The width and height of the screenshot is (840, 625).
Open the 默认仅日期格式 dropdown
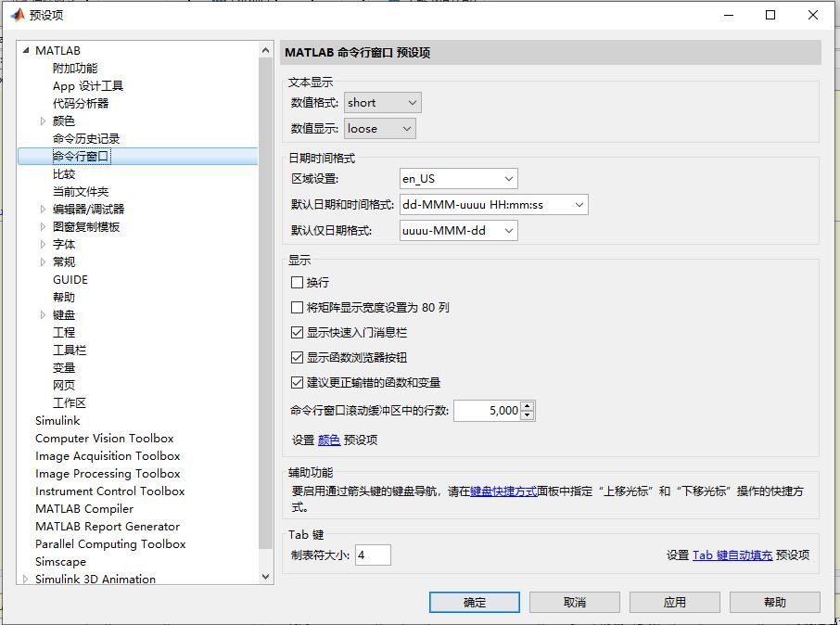(459, 231)
